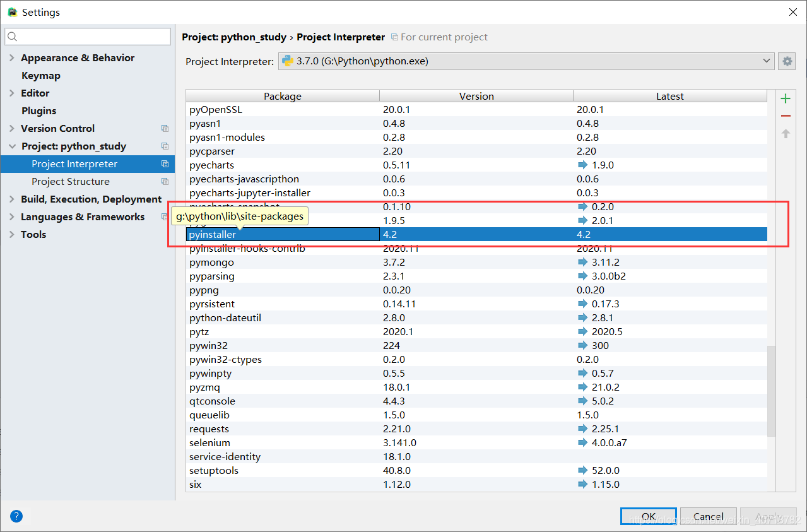Select the pywin32-ctypes package row
The image size is (807, 532).
pyautogui.click(x=476, y=359)
